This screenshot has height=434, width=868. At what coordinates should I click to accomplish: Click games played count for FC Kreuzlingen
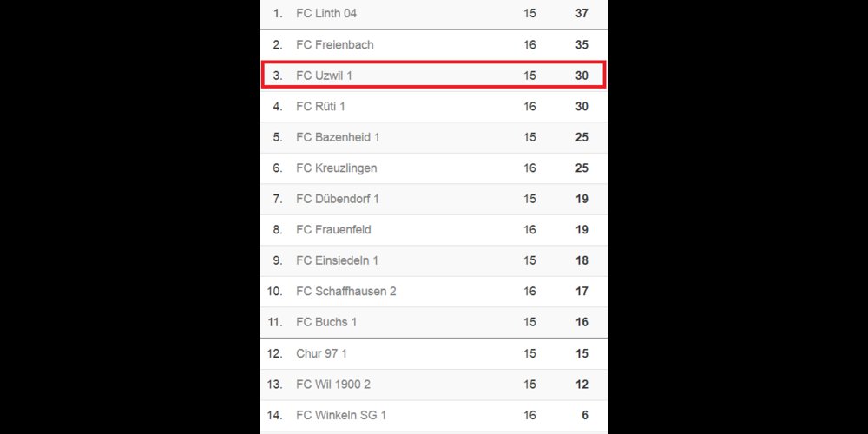click(530, 168)
